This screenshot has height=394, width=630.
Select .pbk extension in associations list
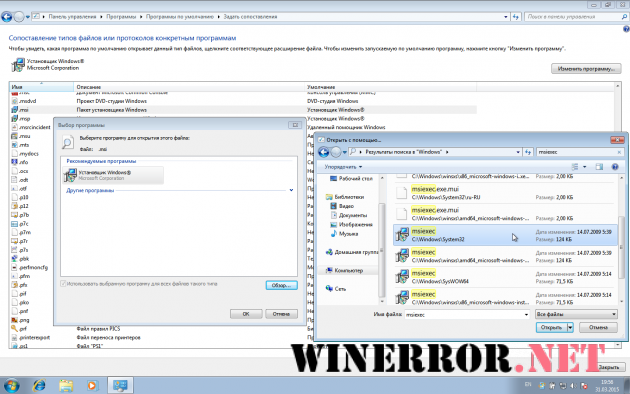tap(20, 259)
